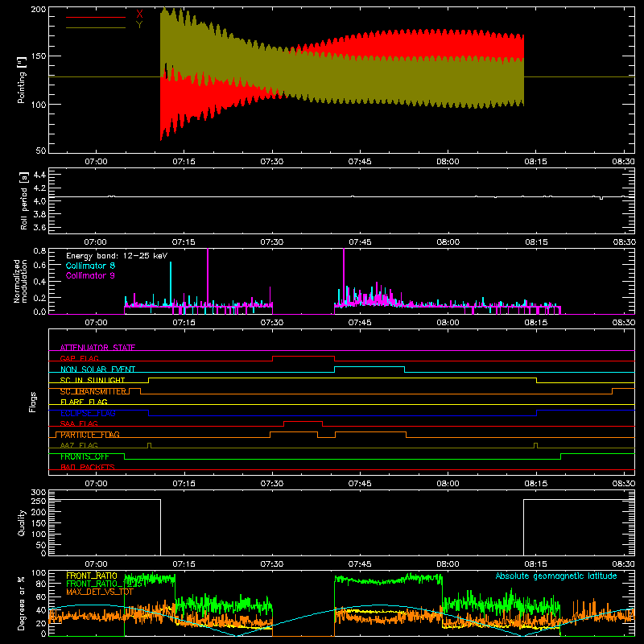Click the 100 tick on Degrees or % axis
Viewport: 644px width, 644px height.
39,573
